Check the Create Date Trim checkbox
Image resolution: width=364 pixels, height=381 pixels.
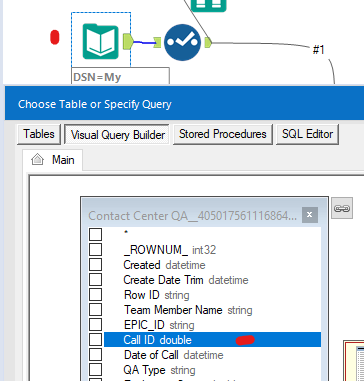[95, 280]
